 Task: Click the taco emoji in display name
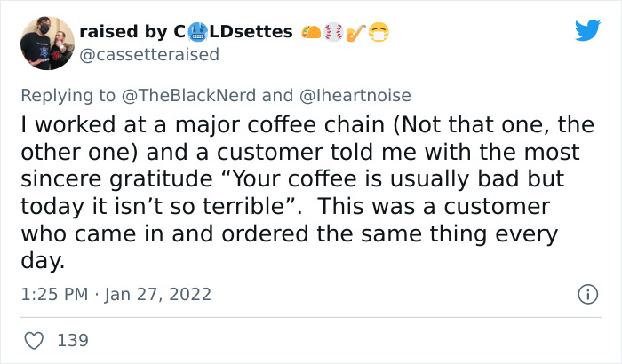click(x=311, y=32)
